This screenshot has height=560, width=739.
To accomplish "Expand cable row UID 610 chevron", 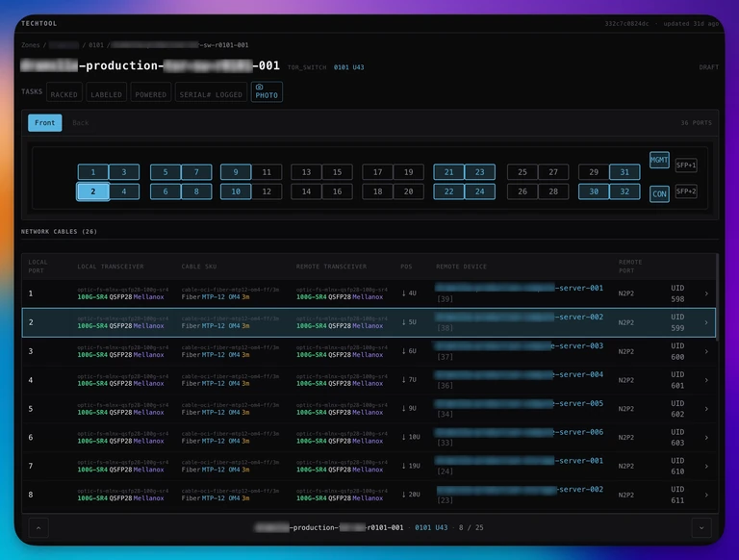I will tap(706, 467).
